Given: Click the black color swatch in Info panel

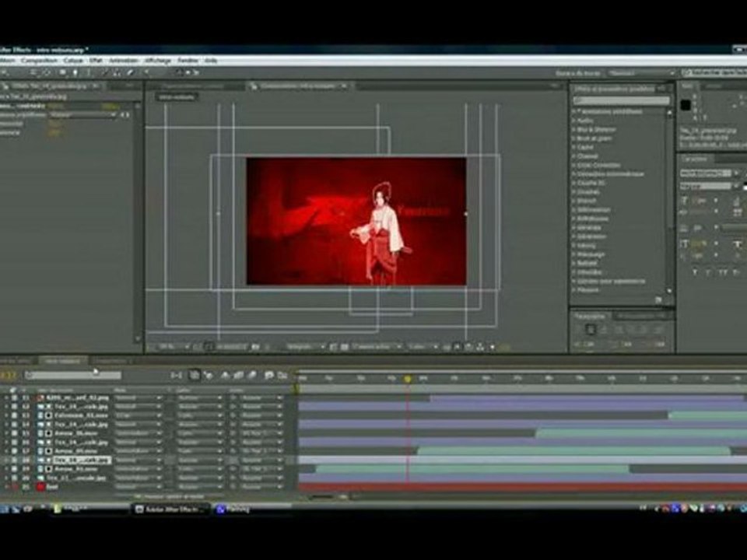Looking at the screenshot, I should (686, 105).
